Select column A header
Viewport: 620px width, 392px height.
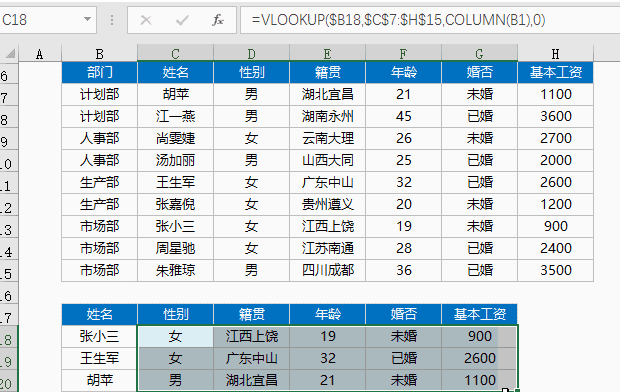[x=40, y=54]
